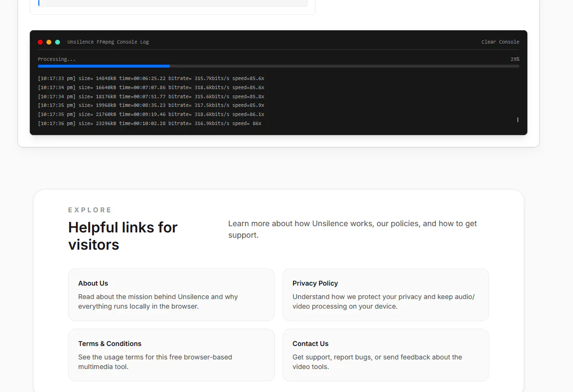573x392 pixels.
Task: Select log line with time=00:07:51.77
Action: pos(151,96)
